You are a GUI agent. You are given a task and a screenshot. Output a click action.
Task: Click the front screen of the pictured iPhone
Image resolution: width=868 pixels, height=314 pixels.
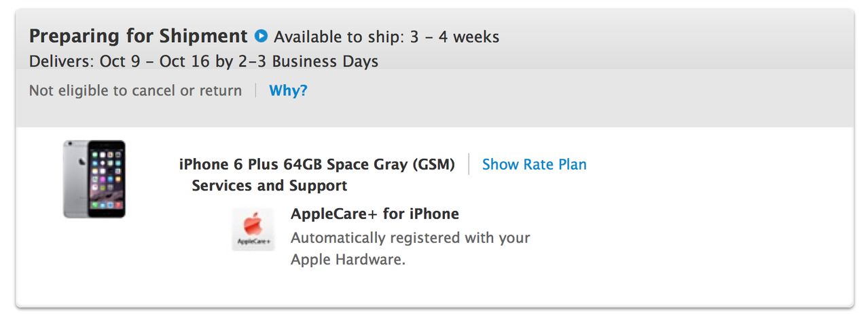[106, 178]
